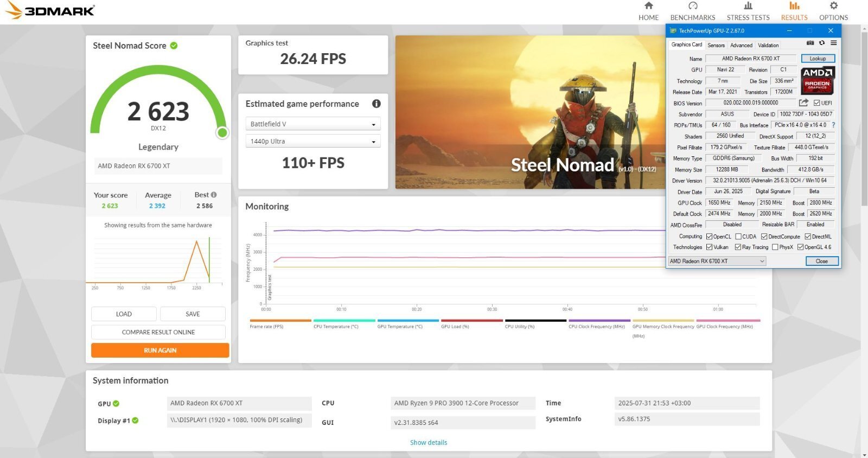868x458 pixels.
Task: Click the 3DMark logo
Action: (x=50, y=10)
